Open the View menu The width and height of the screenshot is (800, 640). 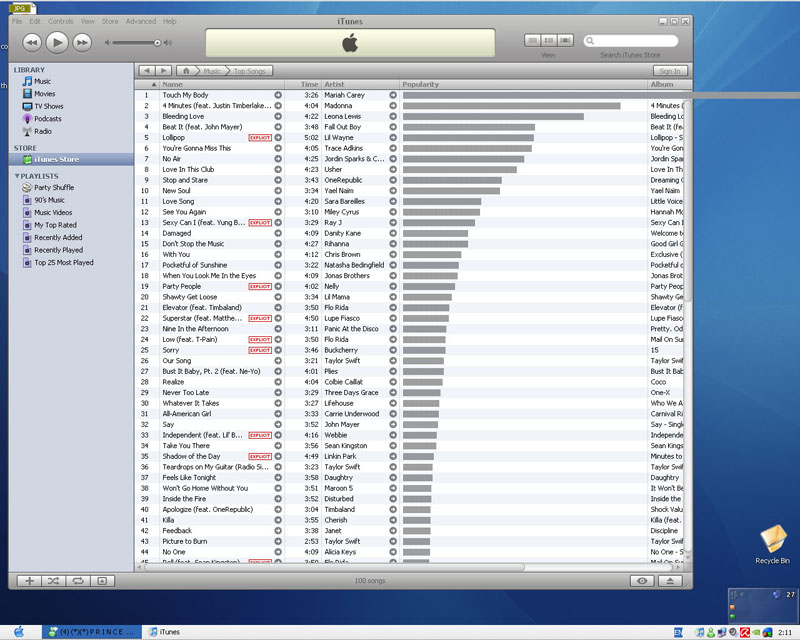pyautogui.click(x=88, y=21)
